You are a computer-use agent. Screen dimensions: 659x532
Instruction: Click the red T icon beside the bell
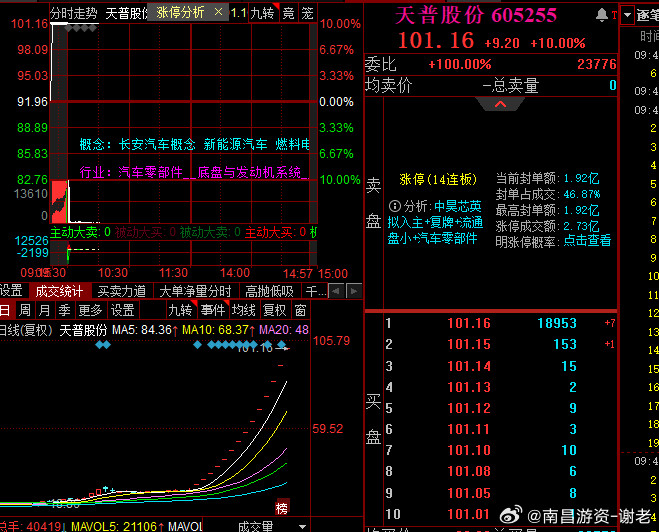(x=614, y=16)
